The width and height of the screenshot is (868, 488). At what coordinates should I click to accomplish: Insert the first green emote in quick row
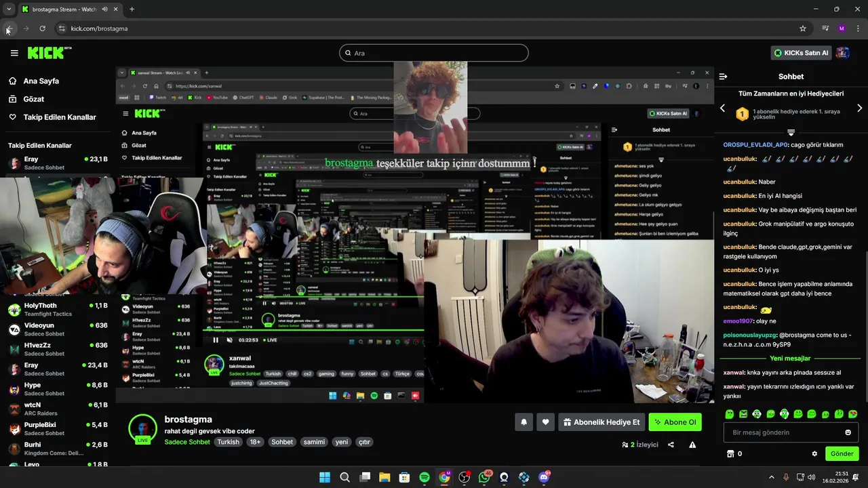pyautogui.click(x=730, y=413)
